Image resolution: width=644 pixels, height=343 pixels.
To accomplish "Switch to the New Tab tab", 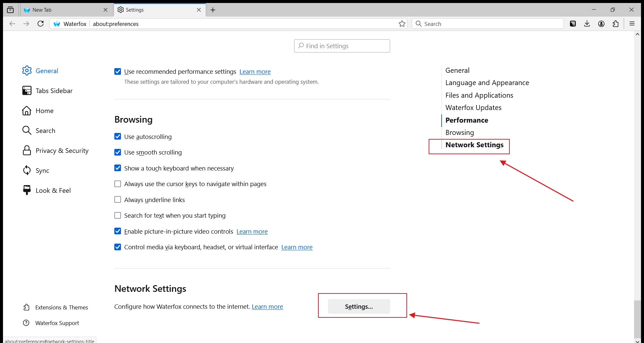I will click(63, 10).
